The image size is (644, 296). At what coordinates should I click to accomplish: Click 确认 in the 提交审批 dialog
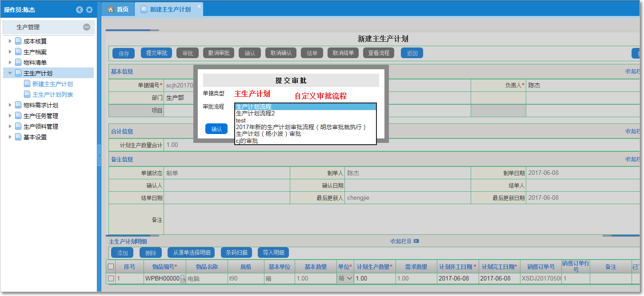216,129
